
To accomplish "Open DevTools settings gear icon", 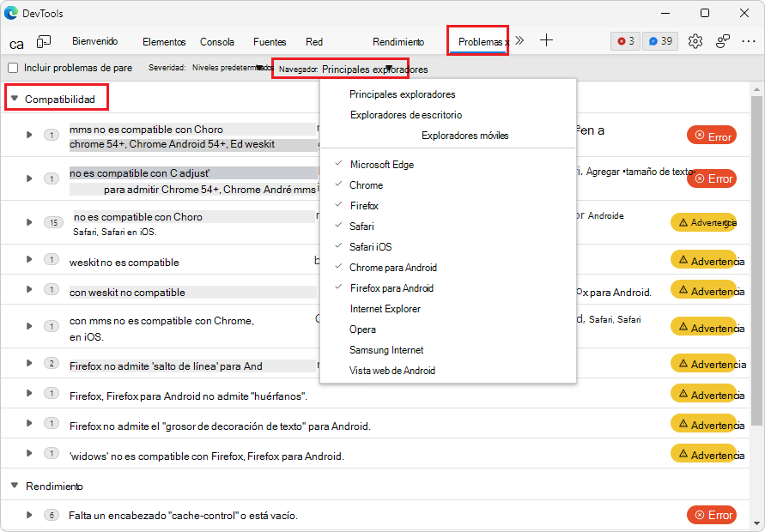I will point(695,41).
